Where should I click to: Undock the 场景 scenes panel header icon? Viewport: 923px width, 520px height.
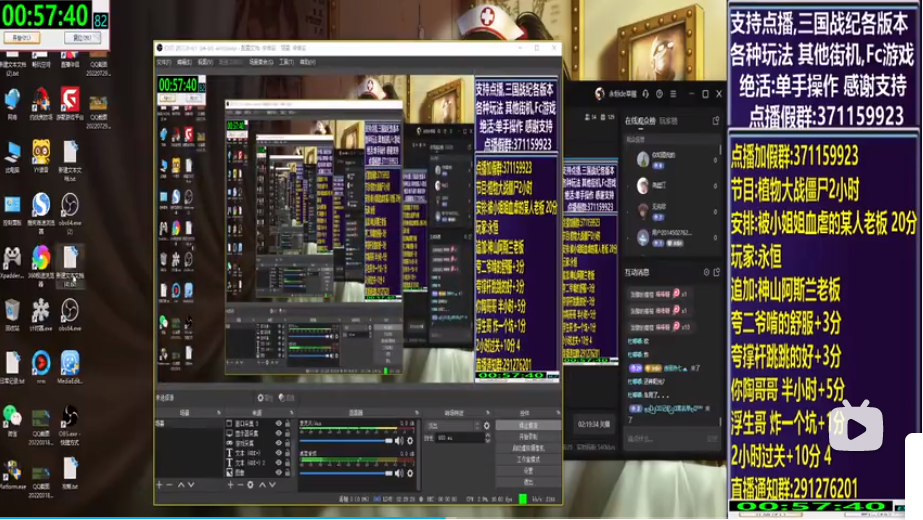(218, 413)
